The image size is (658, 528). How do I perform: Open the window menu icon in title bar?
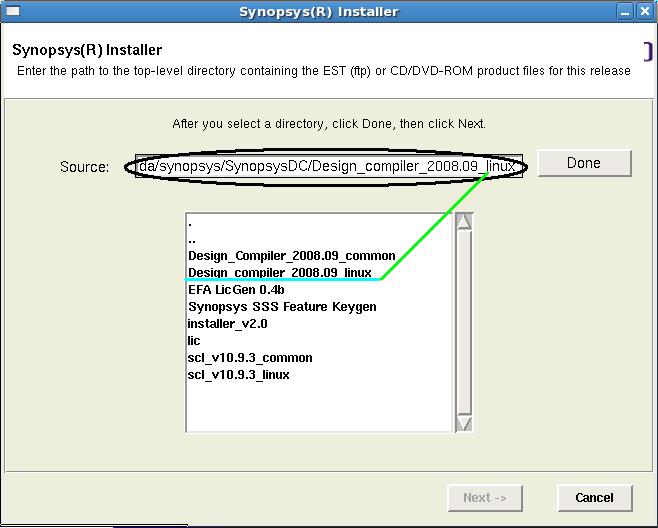coord(13,10)
